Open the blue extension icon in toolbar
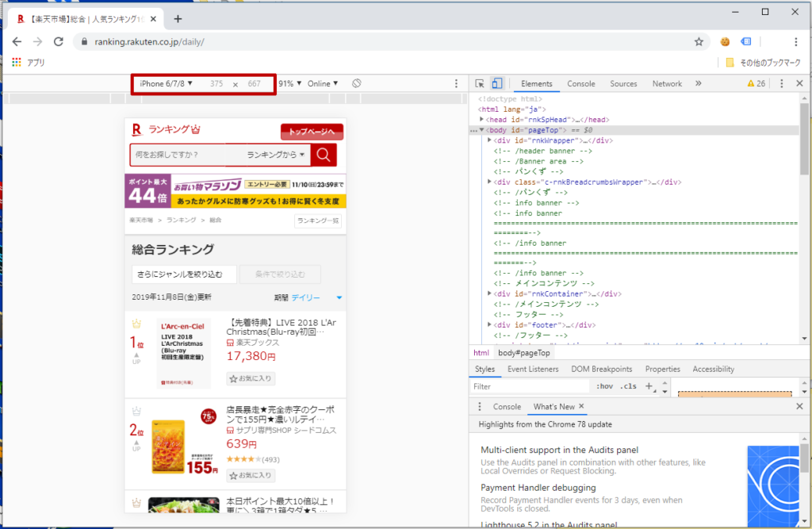Screen dimensions: 812x529 (745, 41)
